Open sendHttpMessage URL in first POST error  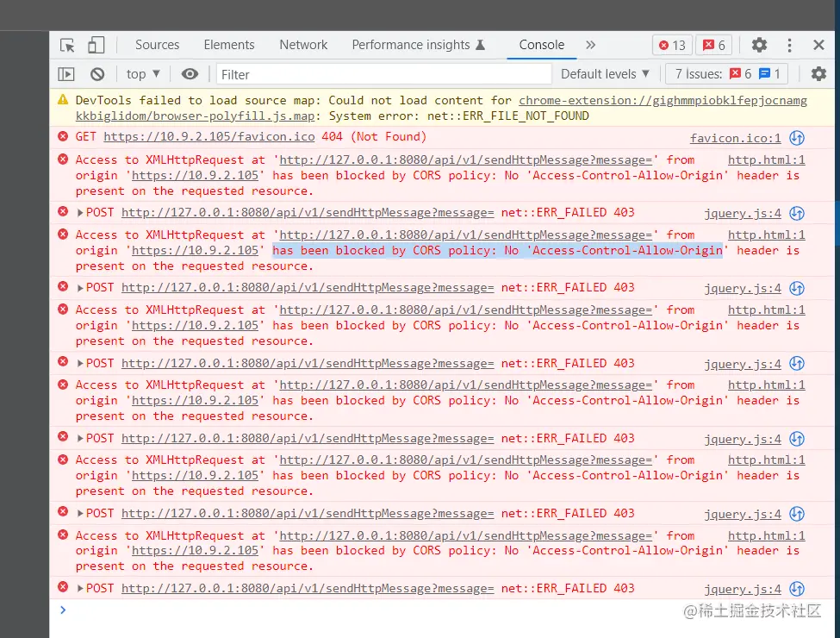coord(308,213)
